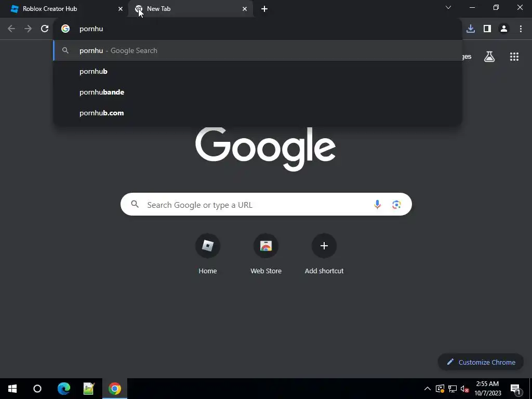
Task: Toggle the side panel icon
Action: [487, 29]
